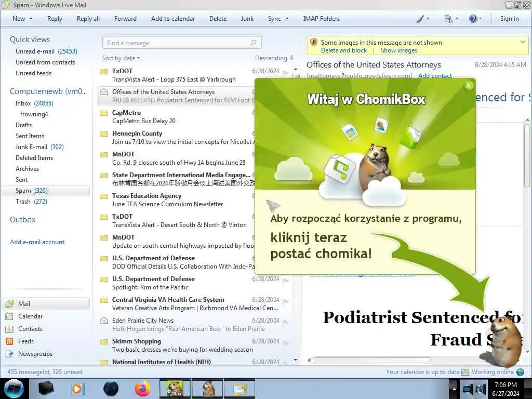Click the magnifier icon in Find a message
This screenshot has height=399, width=532.
(253, 43)
